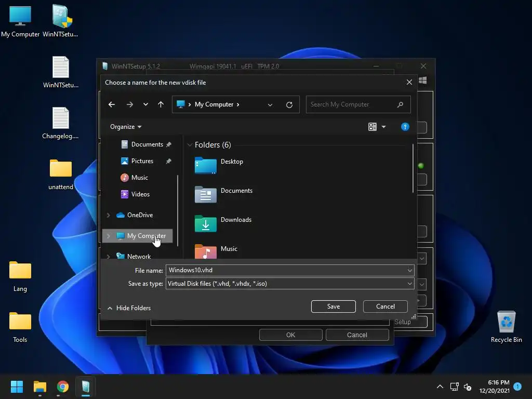Select the Downloads folder icon
Viewport: 532px width, 399px height.
(206, 224)
